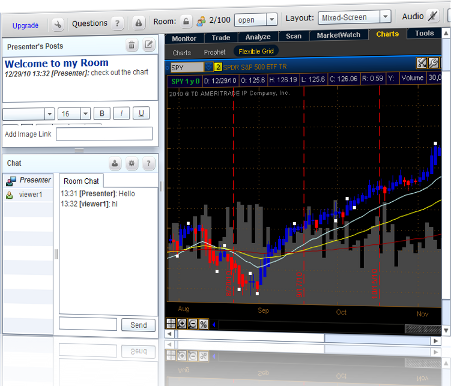Toggle the Audio mute microphone button

point(433,16)
